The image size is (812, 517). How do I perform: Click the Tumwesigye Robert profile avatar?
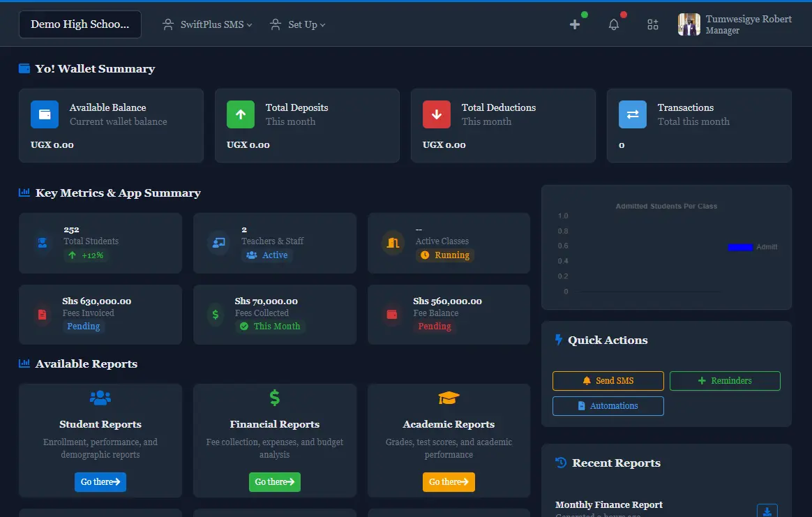pos(689,24)
